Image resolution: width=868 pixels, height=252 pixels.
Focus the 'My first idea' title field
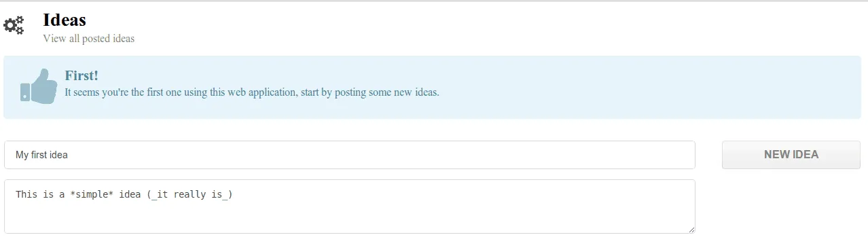tap(350, 155)
